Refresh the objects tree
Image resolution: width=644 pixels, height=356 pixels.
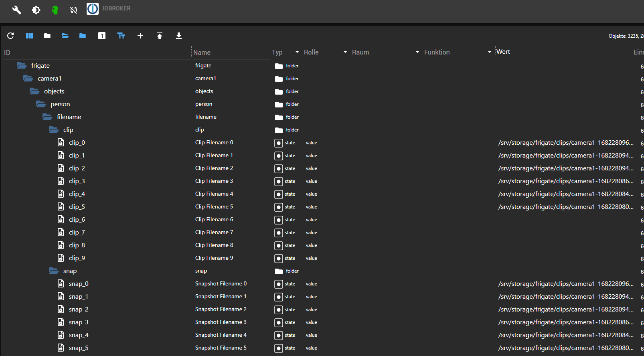pos(10,36)
